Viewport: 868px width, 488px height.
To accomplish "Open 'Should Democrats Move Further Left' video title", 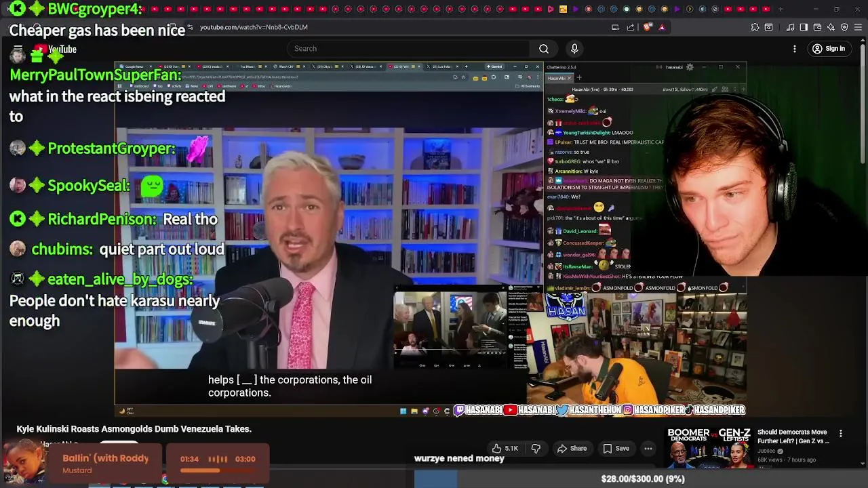I will [x=793, y=436].
